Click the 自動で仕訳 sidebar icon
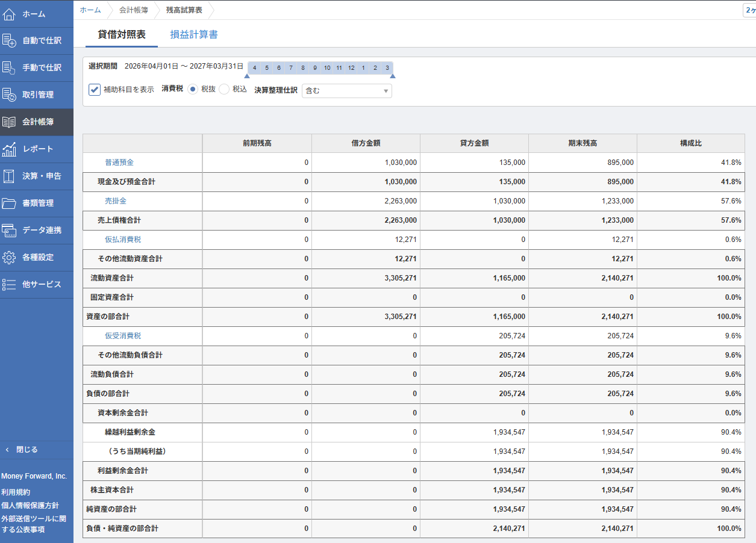Viewport: 756px width, 543px height. point(9,40)
